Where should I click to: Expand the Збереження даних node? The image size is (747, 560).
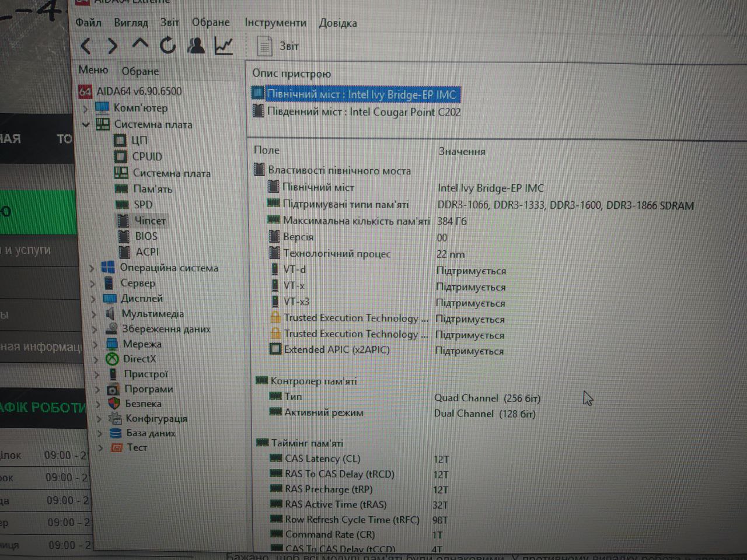click(95, 329)
